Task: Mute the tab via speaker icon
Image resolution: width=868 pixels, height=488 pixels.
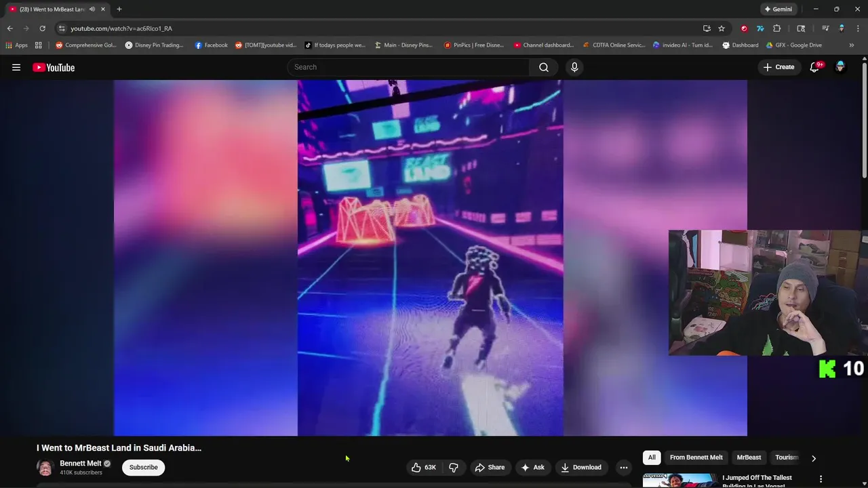Action: [x=92, y=9]
